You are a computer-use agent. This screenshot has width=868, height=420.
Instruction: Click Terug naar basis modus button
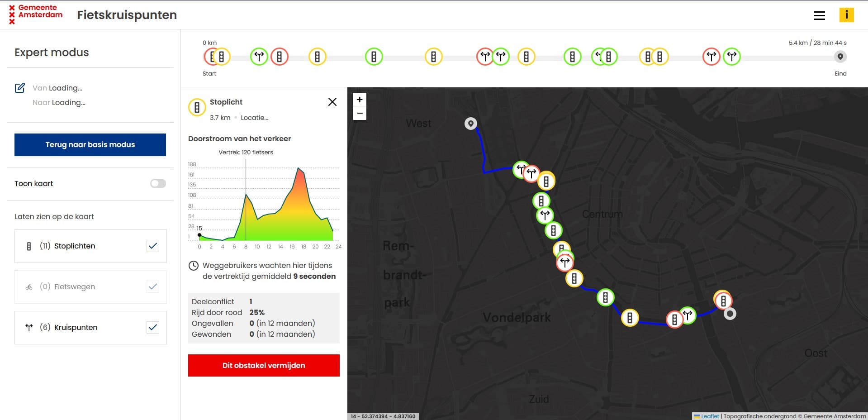click(90, 145)
